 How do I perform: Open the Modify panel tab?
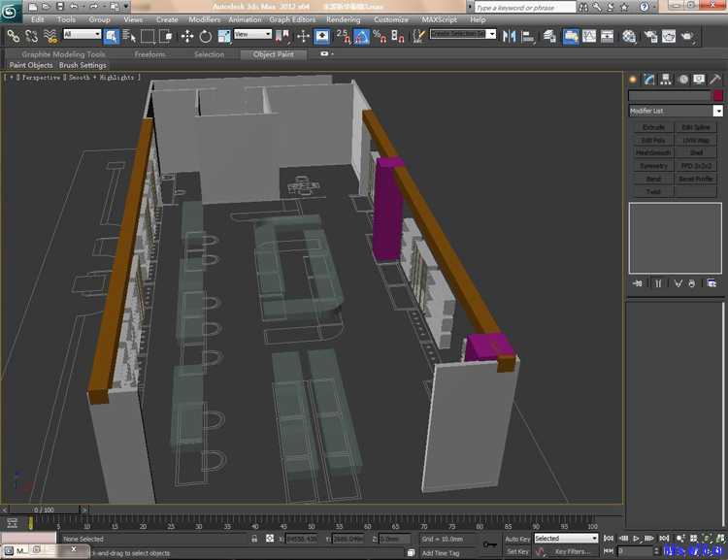(649, 80)
